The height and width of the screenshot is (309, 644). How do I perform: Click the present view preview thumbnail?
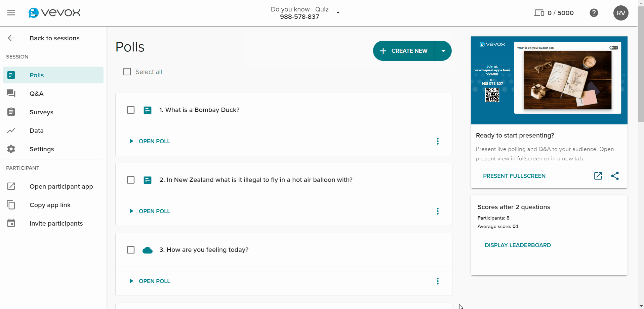click(x=549, y=80)
